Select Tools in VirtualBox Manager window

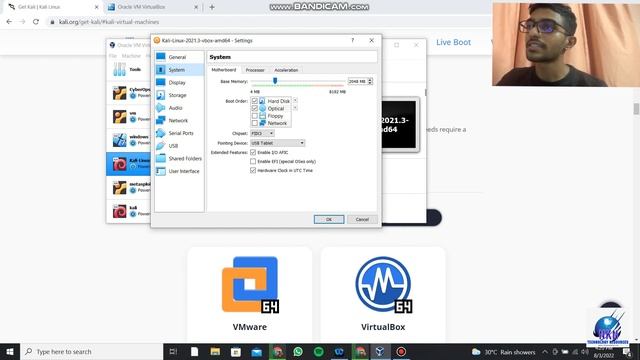(129, 70)
